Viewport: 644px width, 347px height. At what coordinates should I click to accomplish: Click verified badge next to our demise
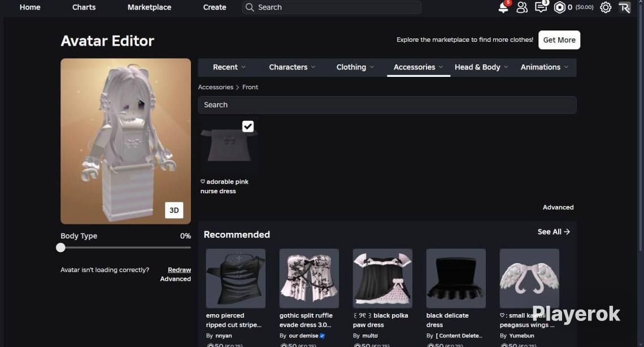(322, 336)
